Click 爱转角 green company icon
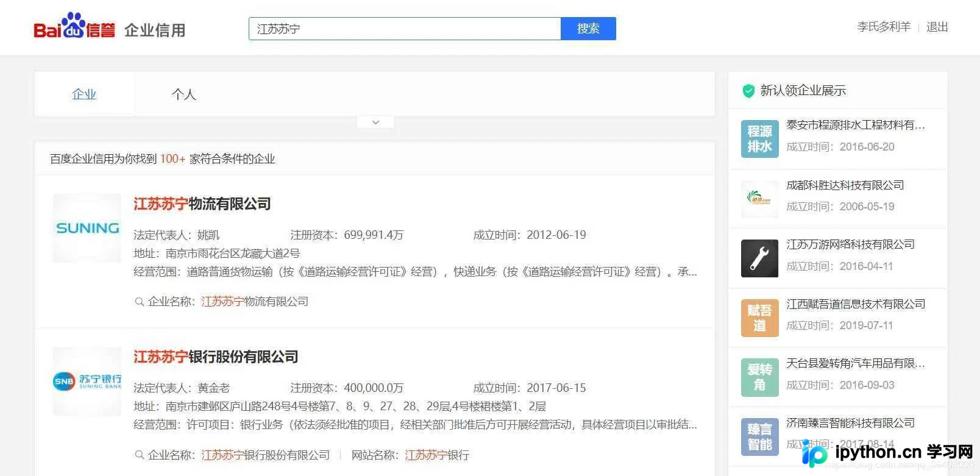 759,377
